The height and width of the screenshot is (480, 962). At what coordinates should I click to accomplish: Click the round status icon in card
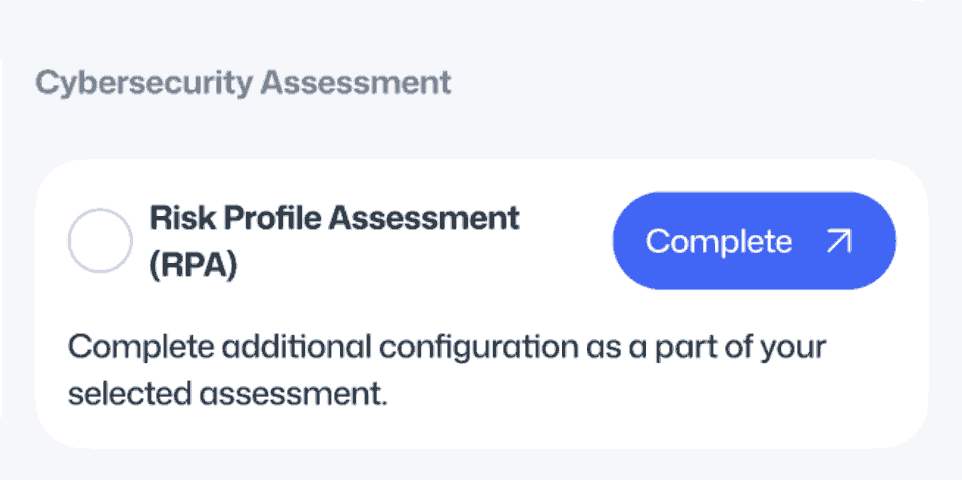[x=99, y=241]
